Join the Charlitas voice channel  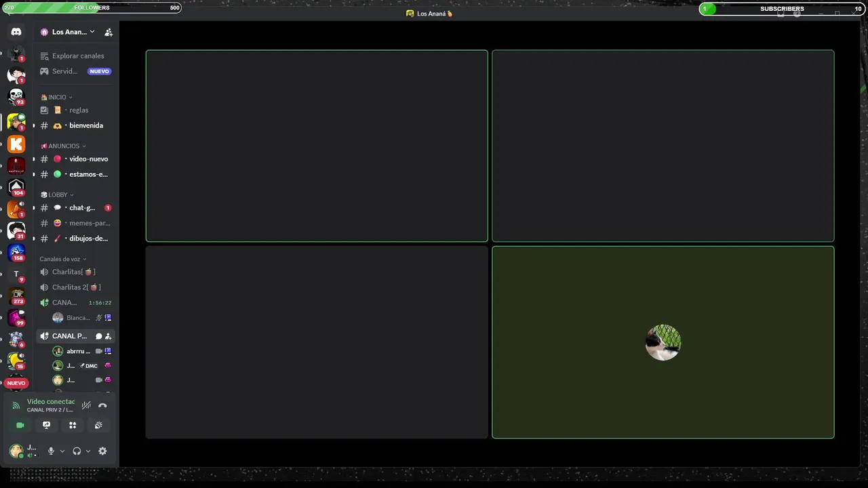click(75, 272)
